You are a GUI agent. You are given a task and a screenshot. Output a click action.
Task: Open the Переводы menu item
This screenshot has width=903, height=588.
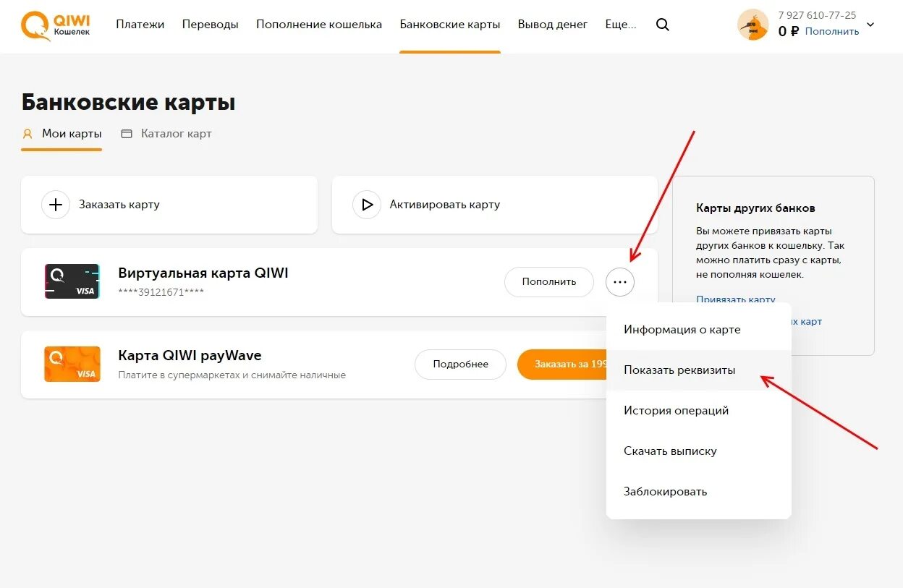click(x=211, y=25)
